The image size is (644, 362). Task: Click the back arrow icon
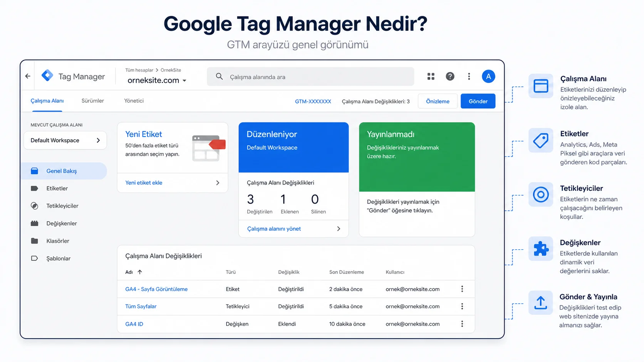(28, 76)
